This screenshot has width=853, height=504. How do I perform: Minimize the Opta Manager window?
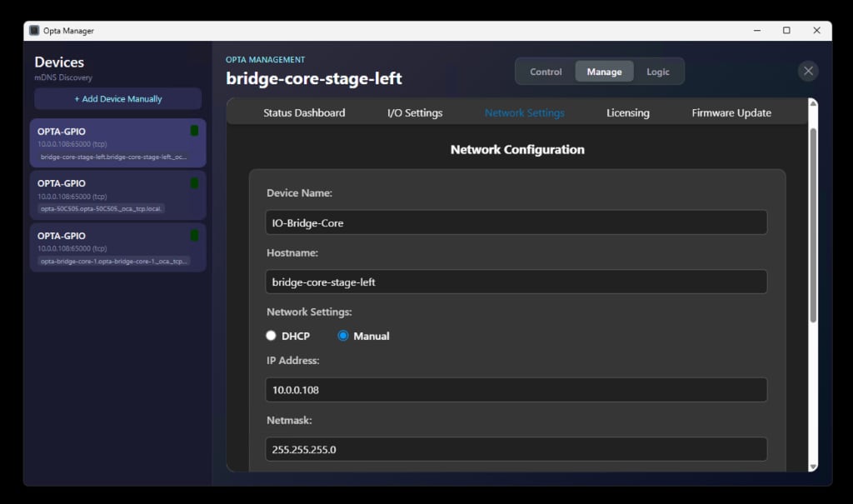756,31
